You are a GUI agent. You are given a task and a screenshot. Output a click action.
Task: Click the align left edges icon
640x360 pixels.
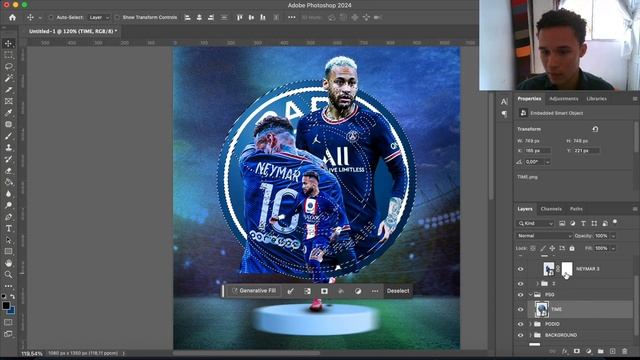click(187, 18)
